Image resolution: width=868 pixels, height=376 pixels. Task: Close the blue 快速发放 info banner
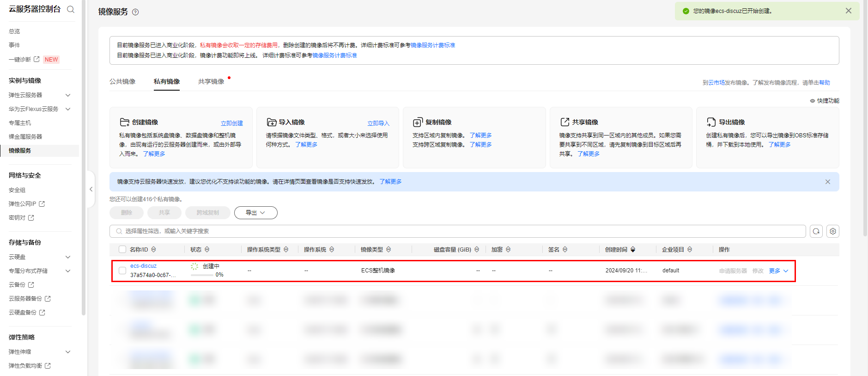[828, 182]
